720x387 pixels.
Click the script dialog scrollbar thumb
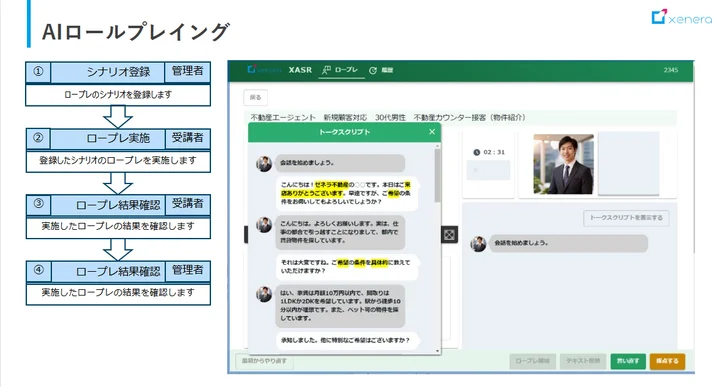pyautogui.click(x=438, y=176)
